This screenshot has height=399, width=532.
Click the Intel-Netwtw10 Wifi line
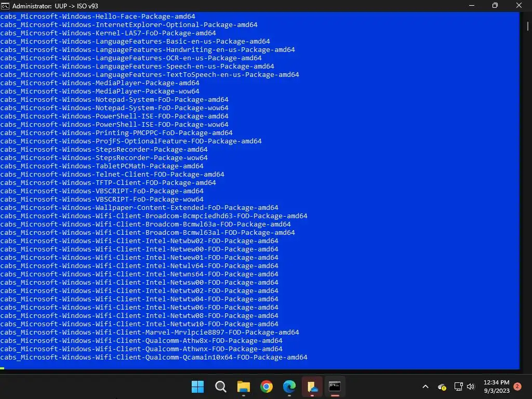[x=139, y=324]
